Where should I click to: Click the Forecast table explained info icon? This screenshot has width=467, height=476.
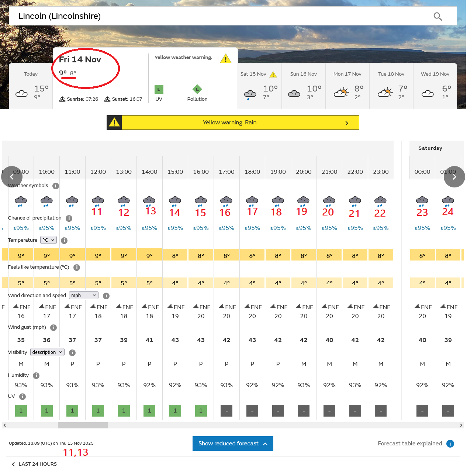(x=450, y=444)
